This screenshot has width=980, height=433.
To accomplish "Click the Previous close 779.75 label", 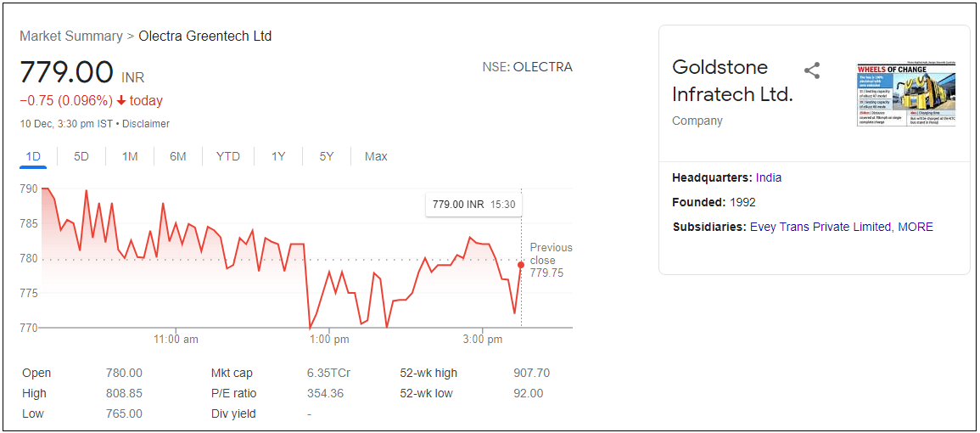I will click(551, 261).
